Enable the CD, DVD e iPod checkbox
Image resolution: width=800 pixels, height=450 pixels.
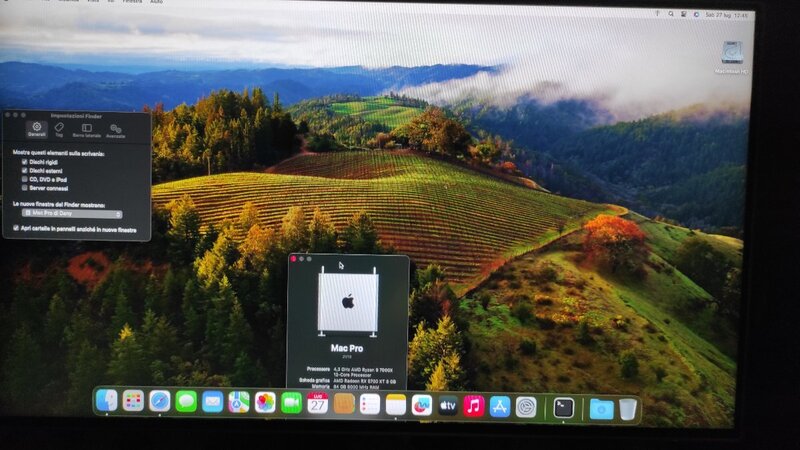[24, 179]
